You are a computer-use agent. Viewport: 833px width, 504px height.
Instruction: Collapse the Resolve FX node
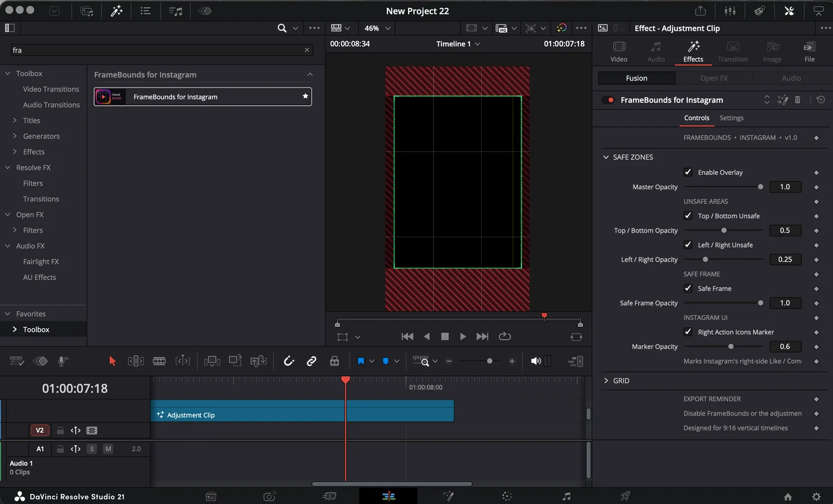[x=7, y=167]
